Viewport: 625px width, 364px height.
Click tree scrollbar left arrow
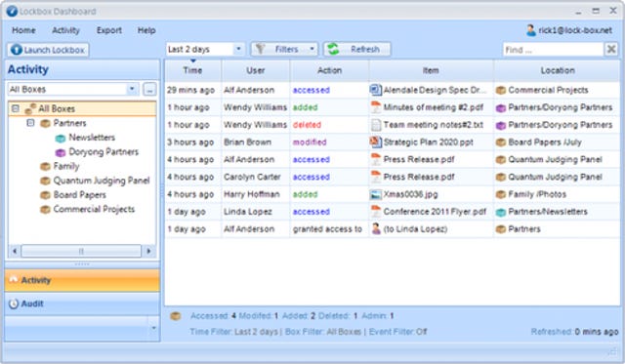15,251
